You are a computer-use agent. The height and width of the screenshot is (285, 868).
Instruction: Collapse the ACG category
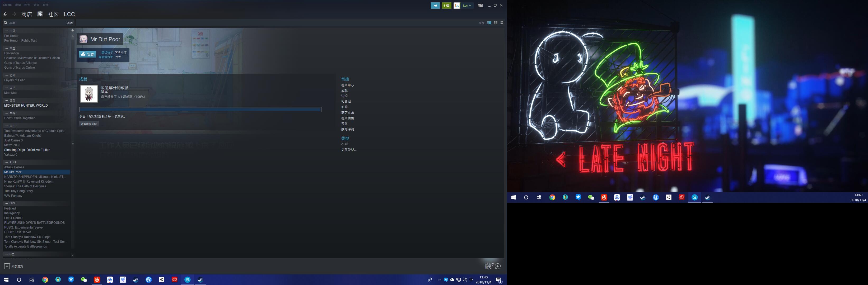pyautogui.click(x=7, y=162)
